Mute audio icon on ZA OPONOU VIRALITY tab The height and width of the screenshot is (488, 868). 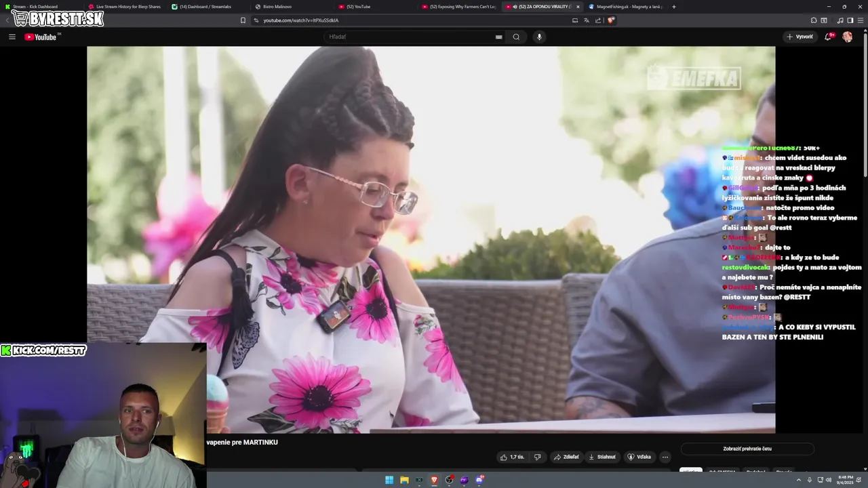[x=515, y=7]
